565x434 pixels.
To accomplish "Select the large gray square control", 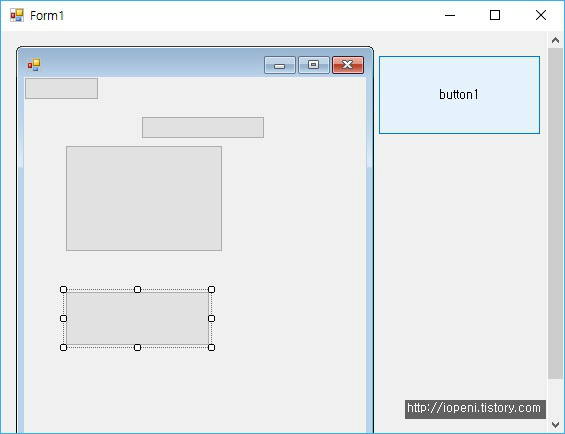I will click(x=144, y=198).
